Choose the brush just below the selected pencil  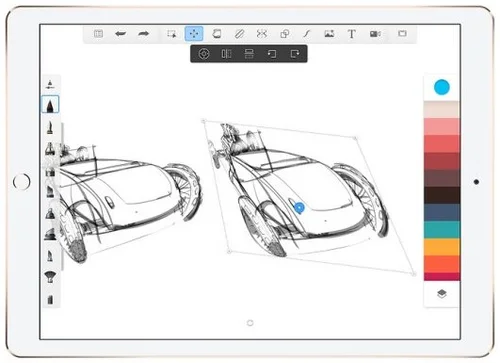pyautogui.click(x=50, y=127)
